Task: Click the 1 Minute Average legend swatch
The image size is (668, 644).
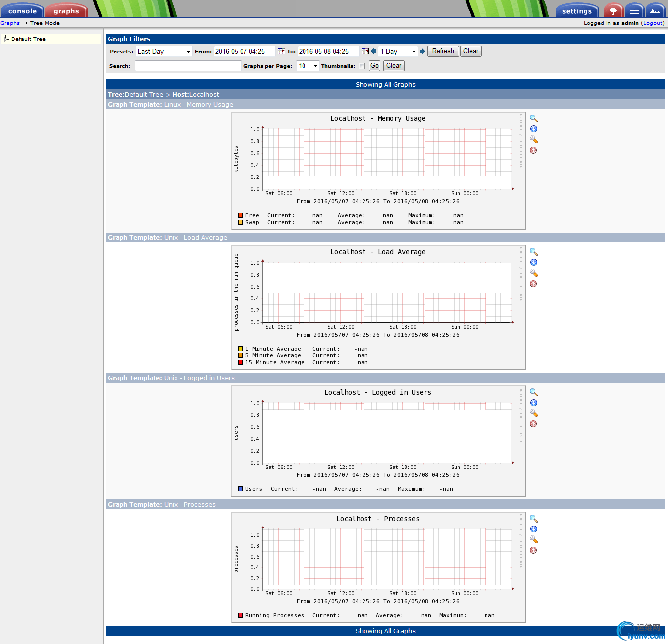Action: coord(240,349)
